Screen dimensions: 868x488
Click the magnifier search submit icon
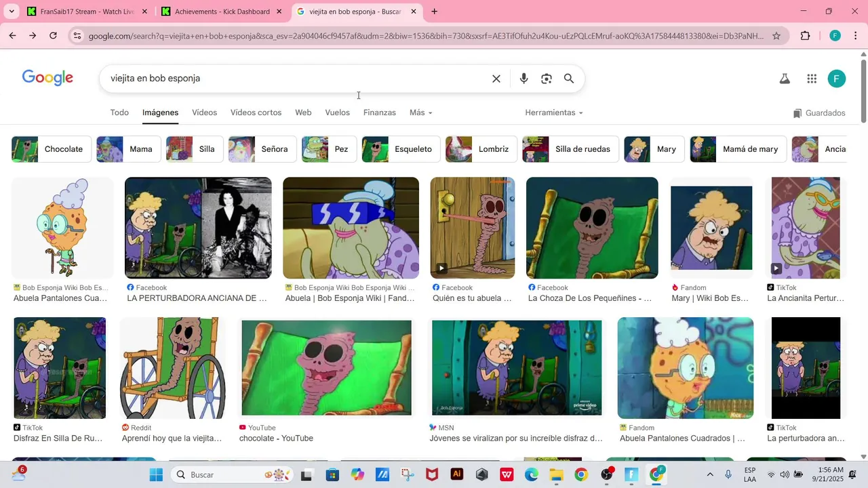pos(569,79)
